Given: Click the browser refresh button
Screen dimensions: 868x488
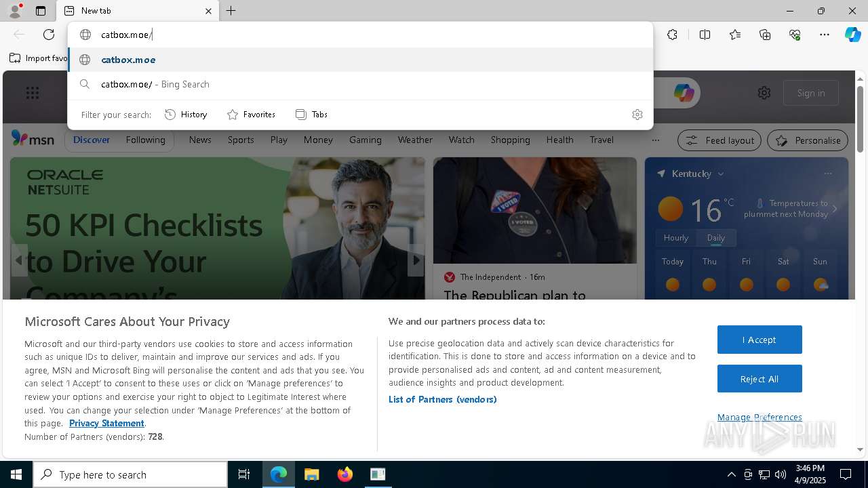Looking at the screenshot, I should click(x=49, y=35).
